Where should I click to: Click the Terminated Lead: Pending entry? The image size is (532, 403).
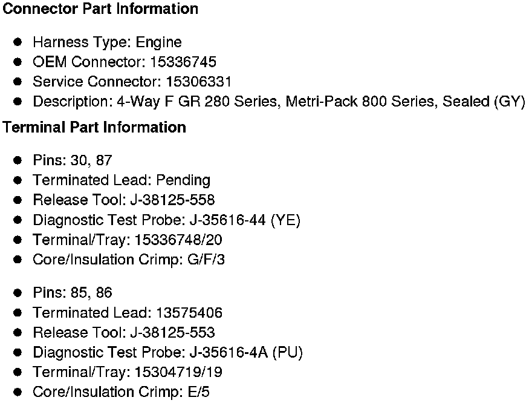[122, 180]
